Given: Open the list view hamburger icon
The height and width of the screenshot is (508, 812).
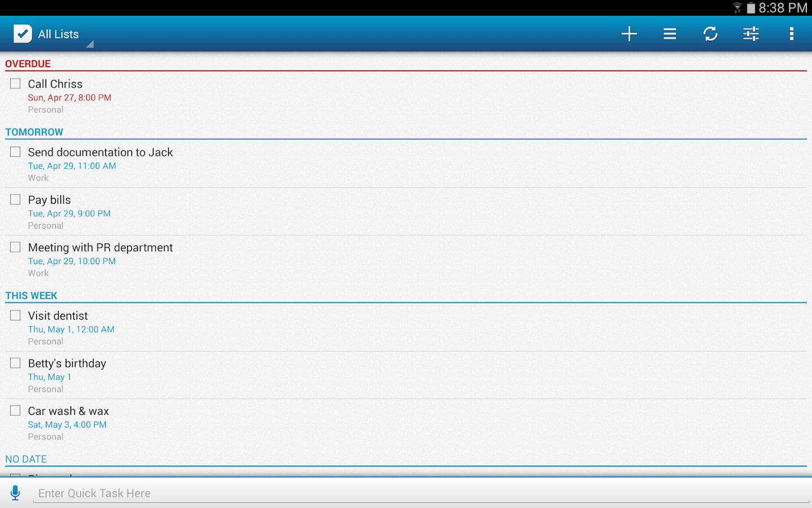Looking at the screenshot, I should coord(670,34).
